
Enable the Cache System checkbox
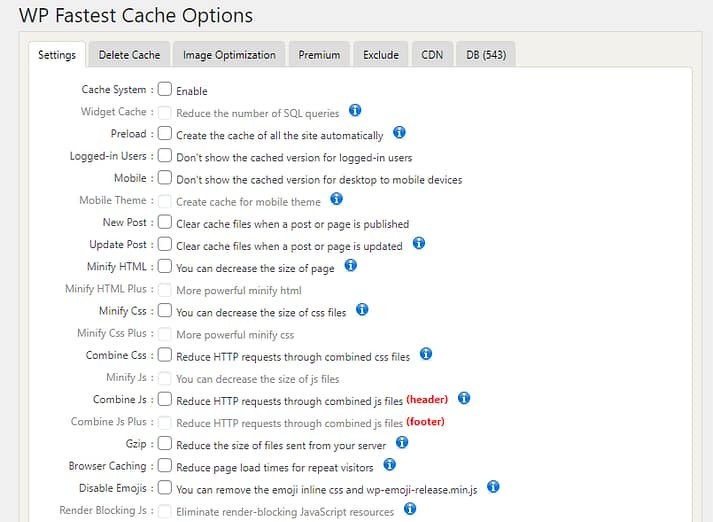click(165, 90)
